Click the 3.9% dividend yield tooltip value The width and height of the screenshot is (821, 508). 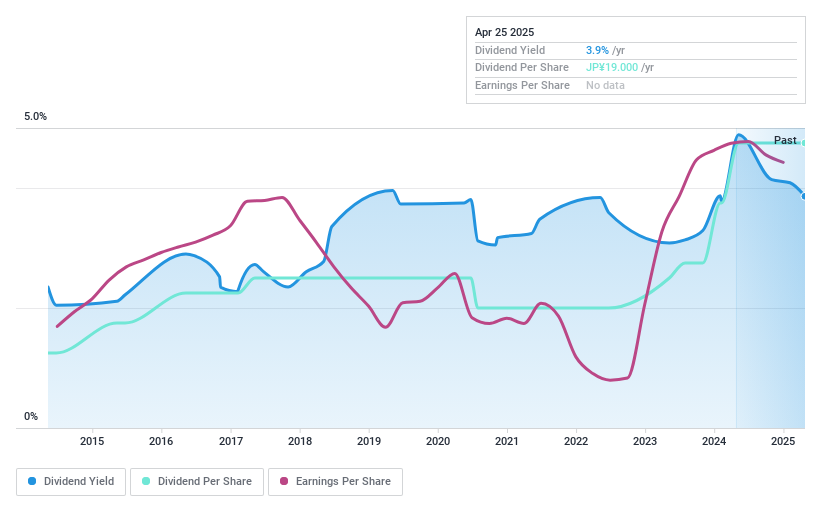(x=598, y=50)
